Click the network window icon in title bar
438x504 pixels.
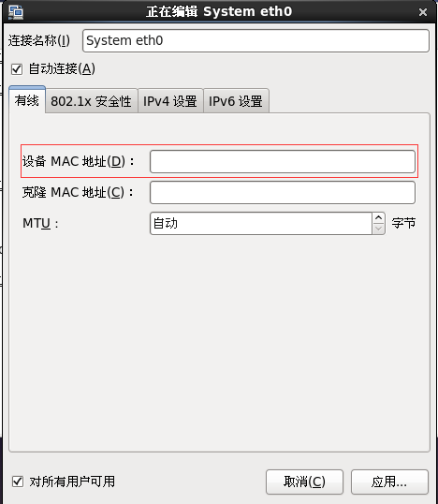coord(16,12)
